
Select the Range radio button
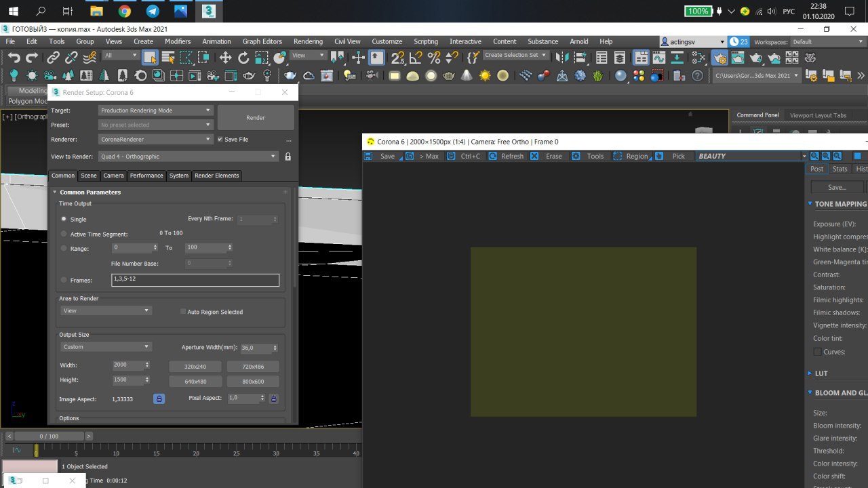click(x=64, y=248)
